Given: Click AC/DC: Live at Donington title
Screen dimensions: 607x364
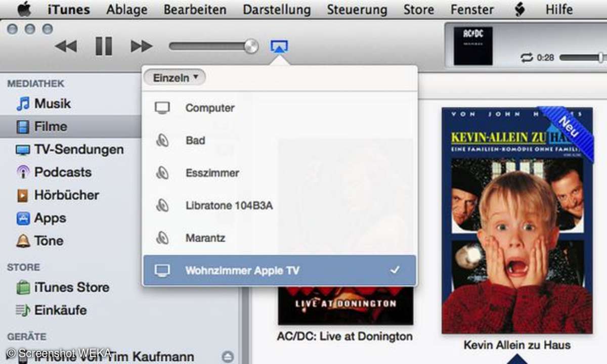Looking at the screenshot, I should 345,336.
